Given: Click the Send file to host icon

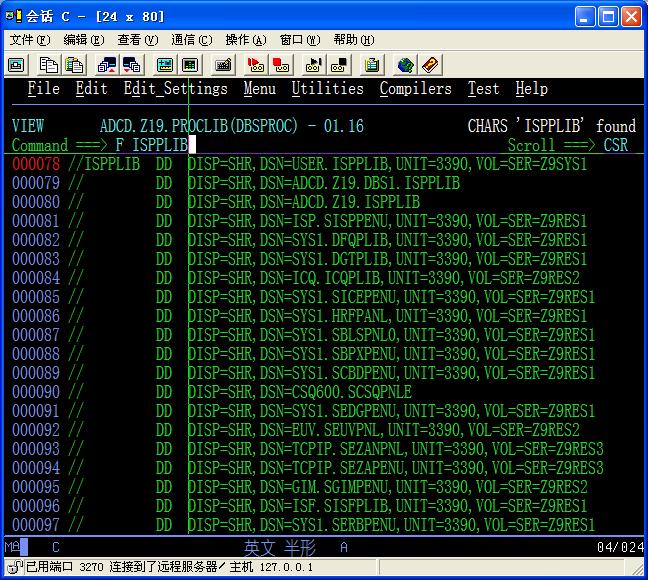Looking at the screenshot, I should [x=107, y=65].
